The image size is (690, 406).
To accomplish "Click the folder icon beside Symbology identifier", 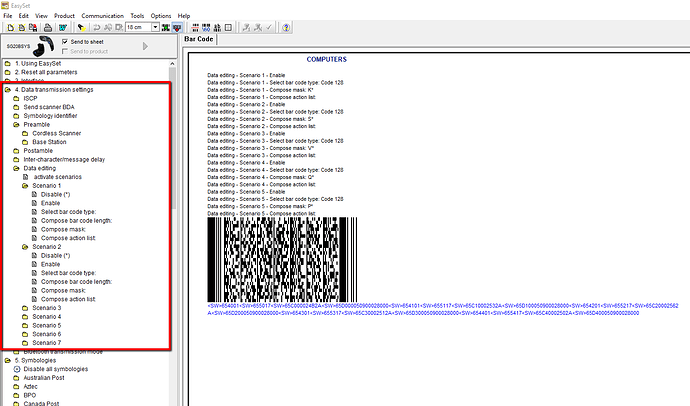I will [x=16, y=116].
